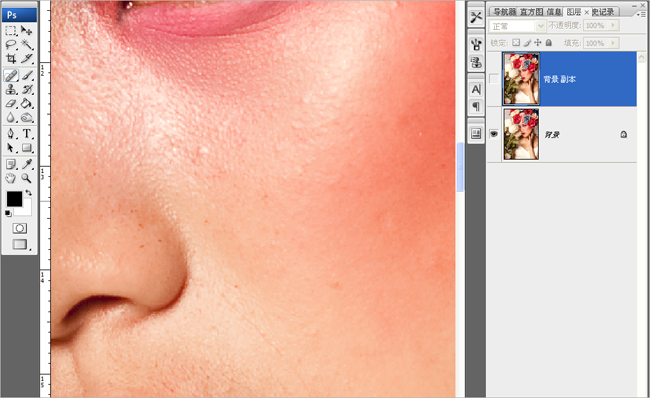Toggle lock all padlock icon
This screenshot has height=398, width=650.
tap(549, 43)
